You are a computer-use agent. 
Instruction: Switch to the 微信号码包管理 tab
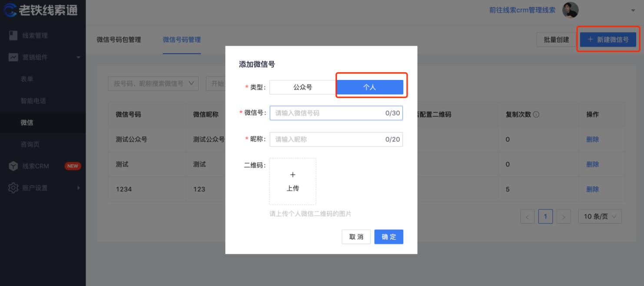[118, 40]
